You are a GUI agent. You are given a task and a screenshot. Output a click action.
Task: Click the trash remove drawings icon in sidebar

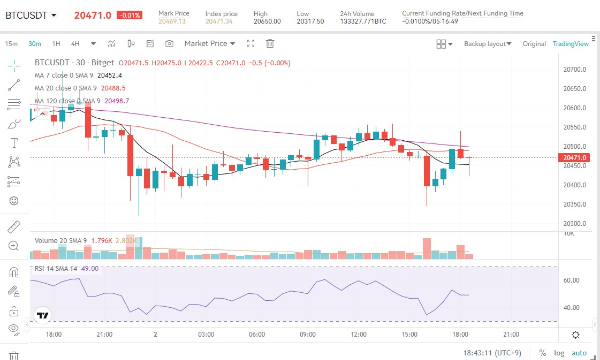pyautogui.click(x=14, y=356)
